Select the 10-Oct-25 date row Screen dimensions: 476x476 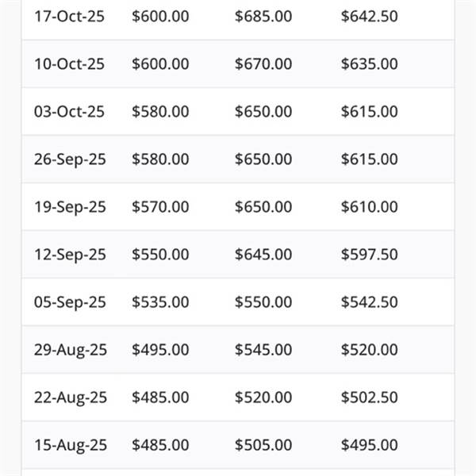click(x=69, y=63)
